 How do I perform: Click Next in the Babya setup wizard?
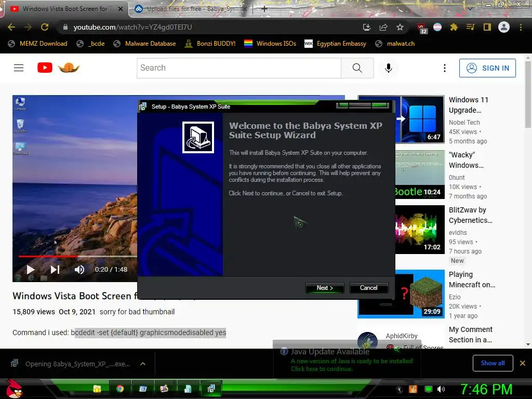[325, 288]
